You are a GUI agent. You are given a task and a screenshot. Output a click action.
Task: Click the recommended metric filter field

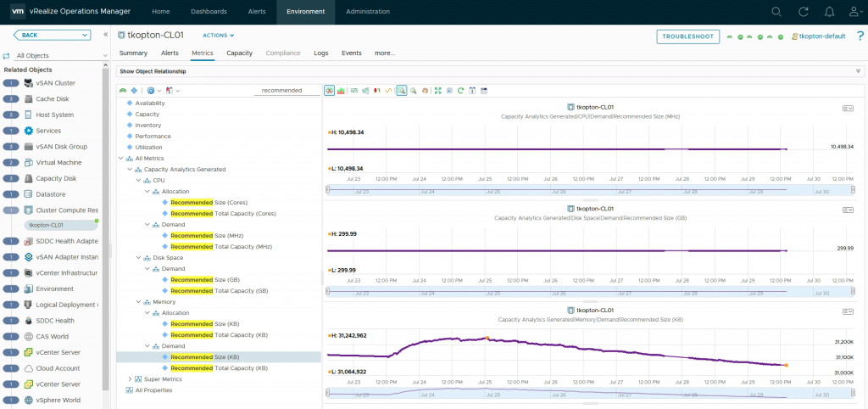(287, 90)
